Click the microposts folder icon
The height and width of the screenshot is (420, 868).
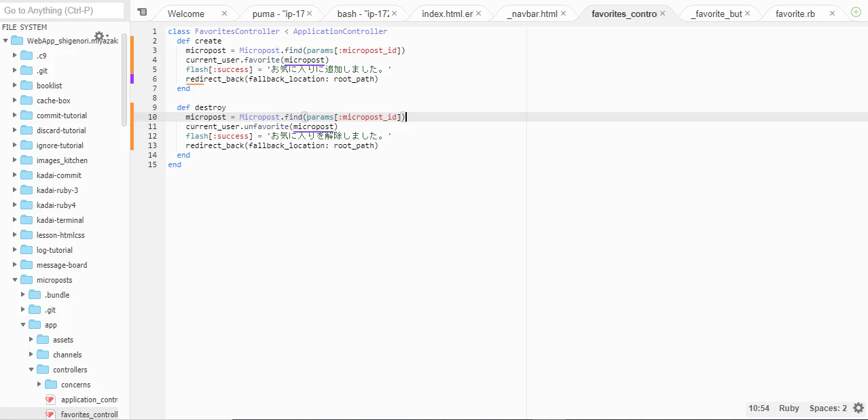click(x=25, y=279)
